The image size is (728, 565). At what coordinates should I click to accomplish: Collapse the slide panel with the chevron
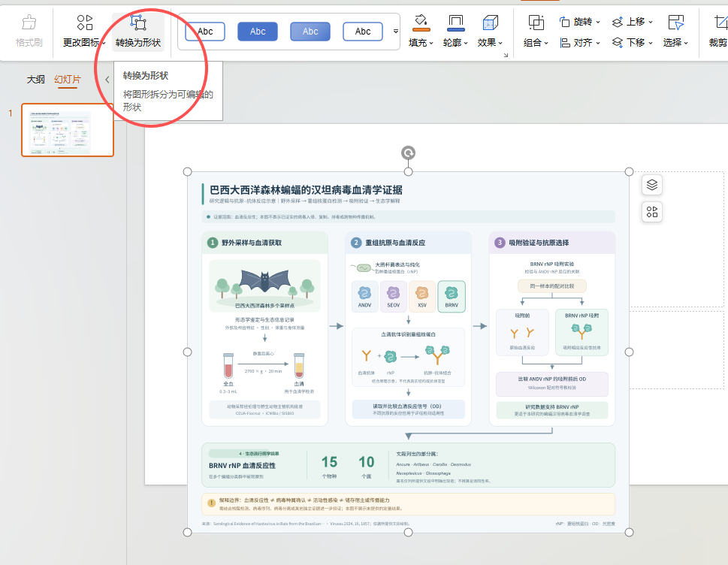click(107, 80)
